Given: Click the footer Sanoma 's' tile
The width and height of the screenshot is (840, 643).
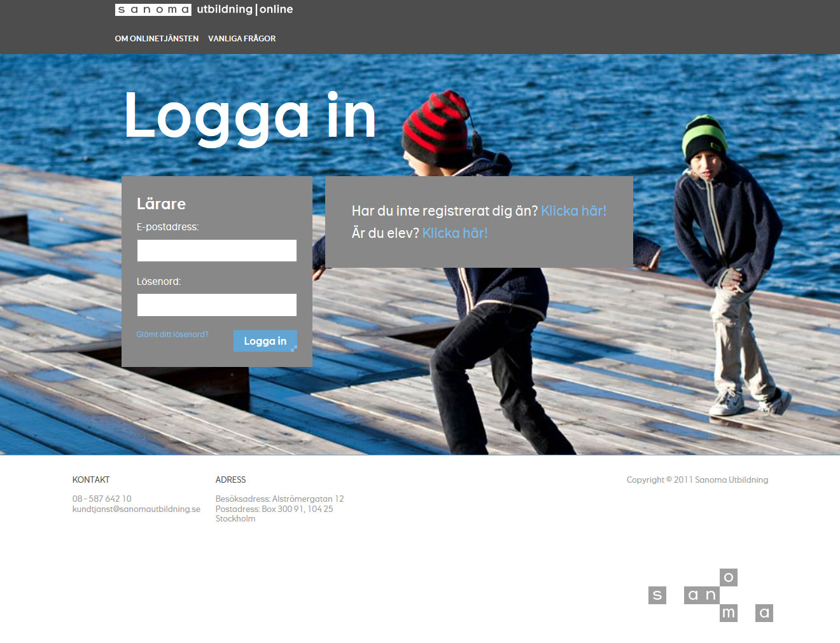Looking at the screenshot, I should click(657, 595).
